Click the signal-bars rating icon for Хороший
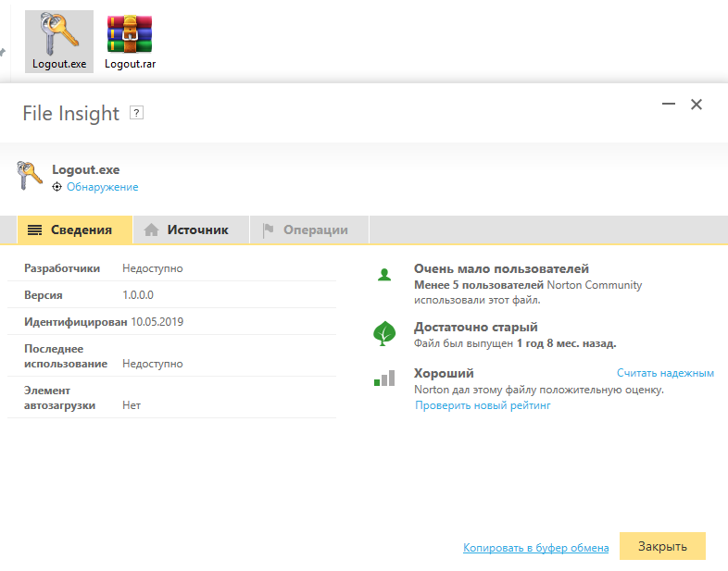Screen dimensions: 728x571 (x=384, y=378)
